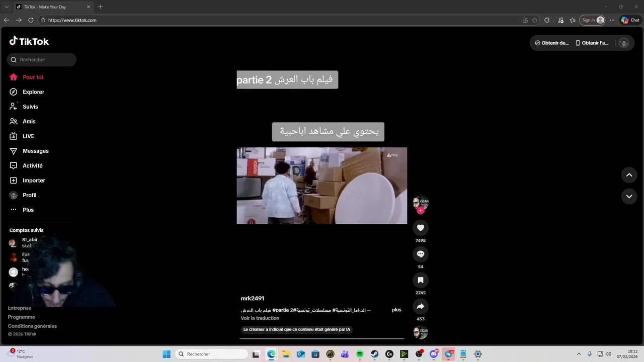Click the address bar URL
The width and height of the screenshot is (644, 362).
coord(72,20)
